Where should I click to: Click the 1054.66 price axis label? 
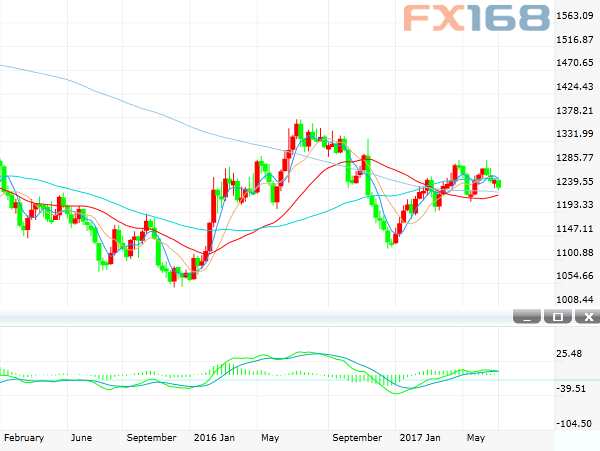coord(575,276)
